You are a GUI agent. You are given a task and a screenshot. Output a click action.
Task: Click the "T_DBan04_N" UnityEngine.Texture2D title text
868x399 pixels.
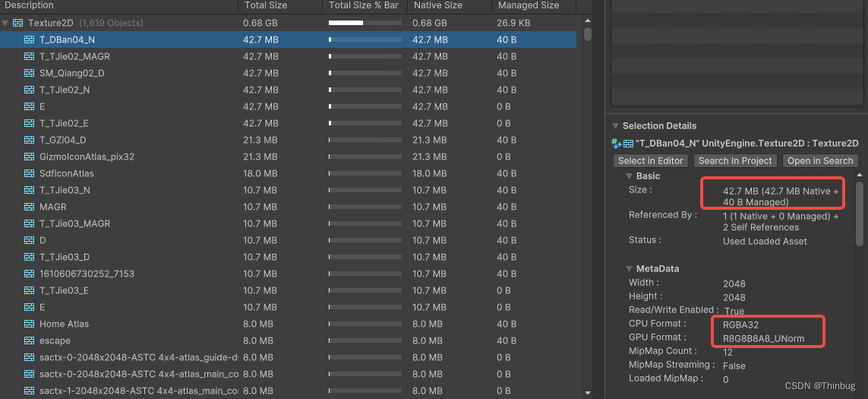point(746,144)
